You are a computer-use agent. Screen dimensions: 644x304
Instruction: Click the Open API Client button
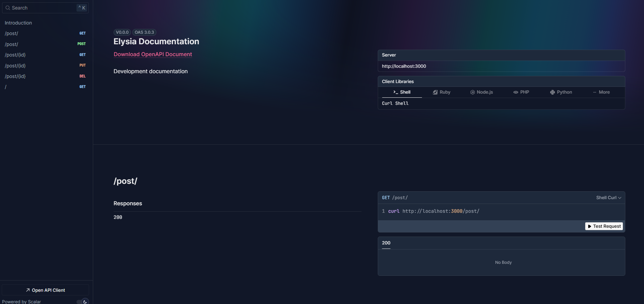pos(45,290)
